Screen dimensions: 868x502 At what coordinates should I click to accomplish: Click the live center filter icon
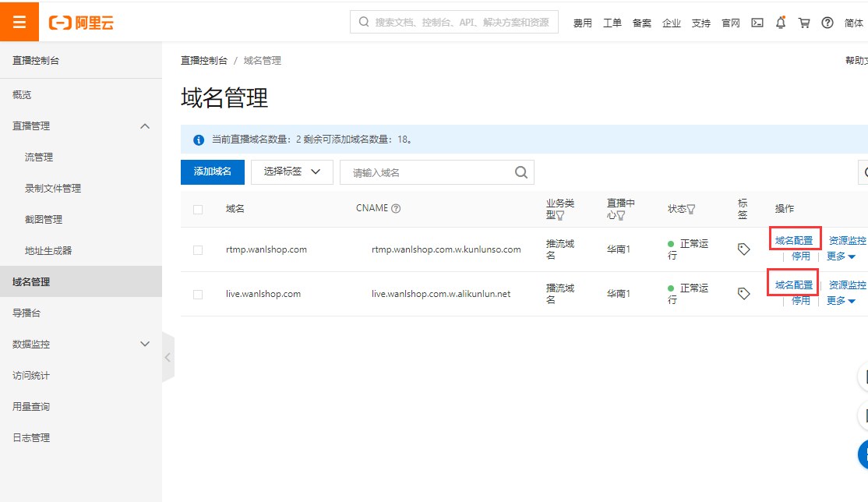(x=620, y=216)
